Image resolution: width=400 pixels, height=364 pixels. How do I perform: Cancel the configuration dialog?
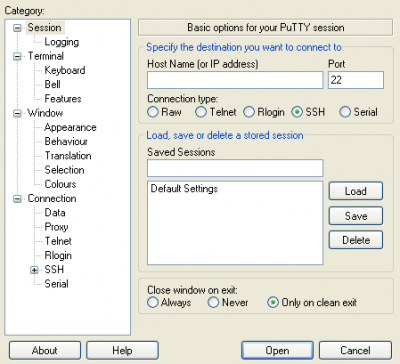[x=355, y=350]
